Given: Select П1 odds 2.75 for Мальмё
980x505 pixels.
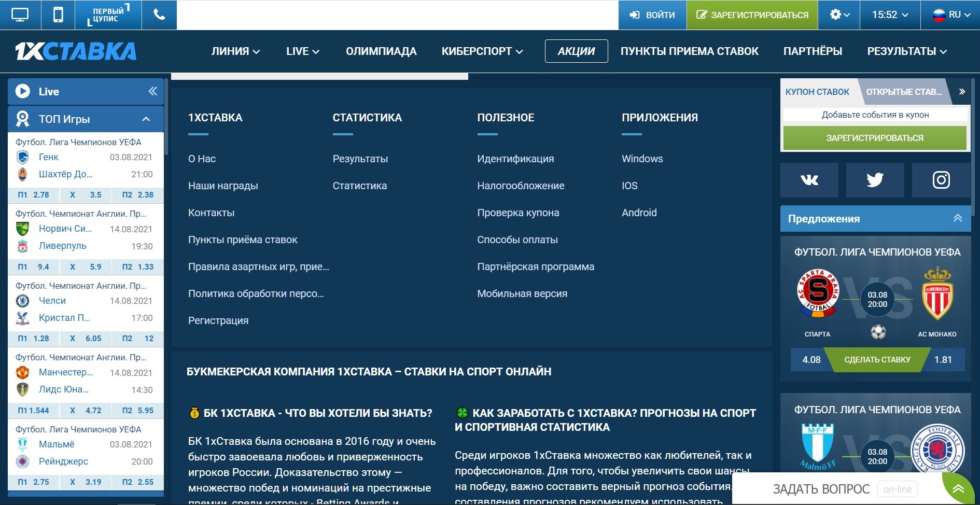Looking at the screenshot, I should [x=34, y=482].
